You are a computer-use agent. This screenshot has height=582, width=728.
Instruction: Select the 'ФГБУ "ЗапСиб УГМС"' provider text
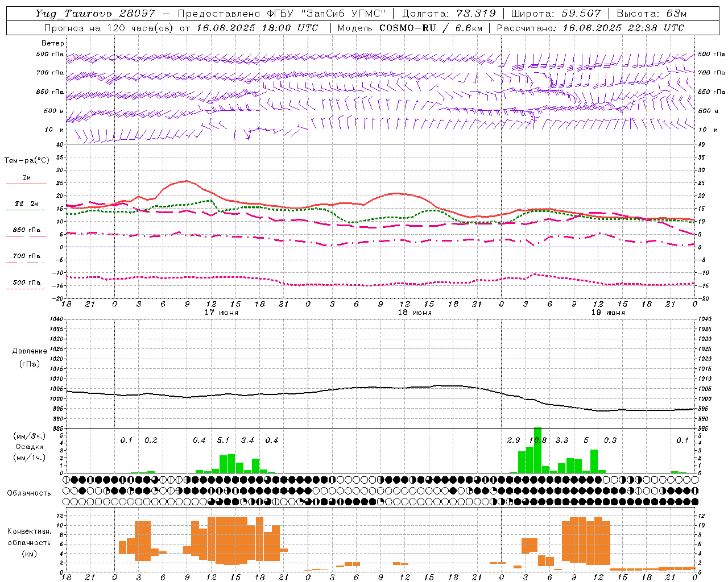[x=326, y=14]
